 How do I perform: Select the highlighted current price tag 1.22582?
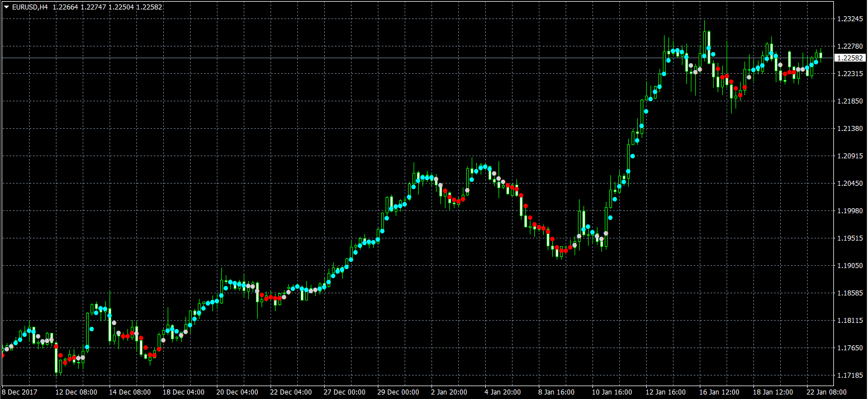(x=850, y=58)
